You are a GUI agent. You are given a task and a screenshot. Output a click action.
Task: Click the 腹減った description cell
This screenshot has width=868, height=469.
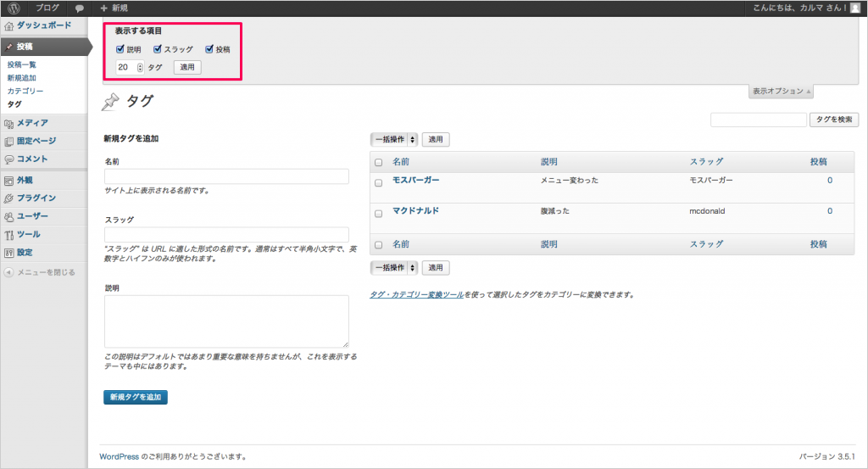pyautogui.click(x=555, y=211)
